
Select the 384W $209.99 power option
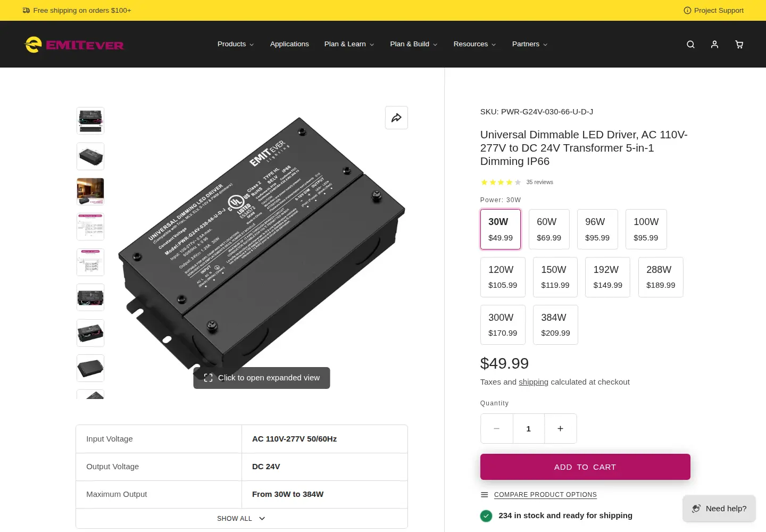pyautogui.click(x=555, y=325)
